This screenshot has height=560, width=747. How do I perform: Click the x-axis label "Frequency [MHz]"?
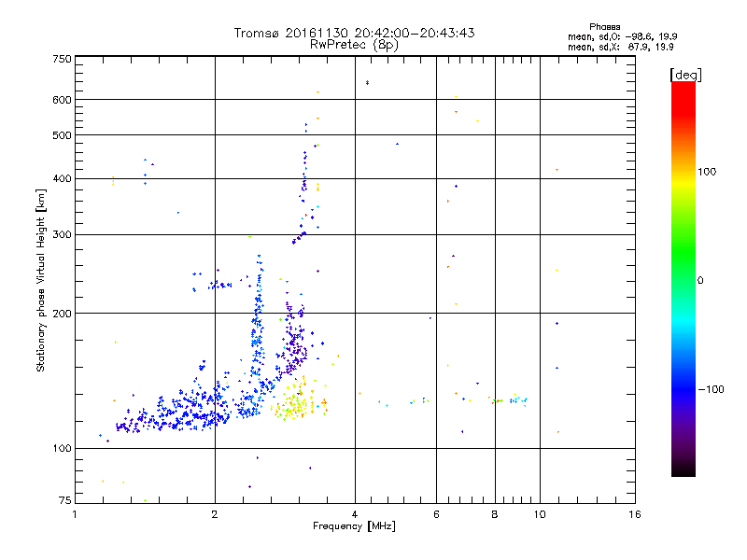point(354,526)
